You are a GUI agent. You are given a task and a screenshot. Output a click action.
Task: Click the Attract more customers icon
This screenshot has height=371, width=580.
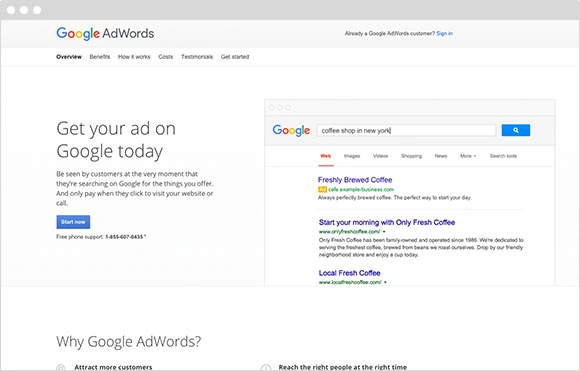[60, 368]
